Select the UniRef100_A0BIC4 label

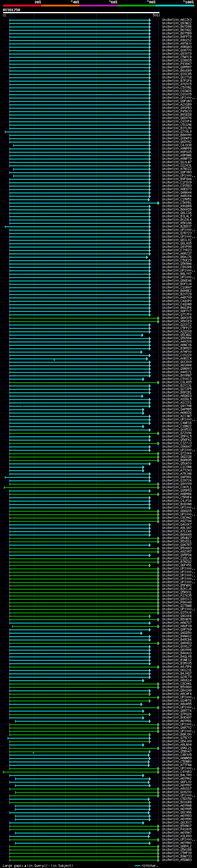click(x=177, y=358)
